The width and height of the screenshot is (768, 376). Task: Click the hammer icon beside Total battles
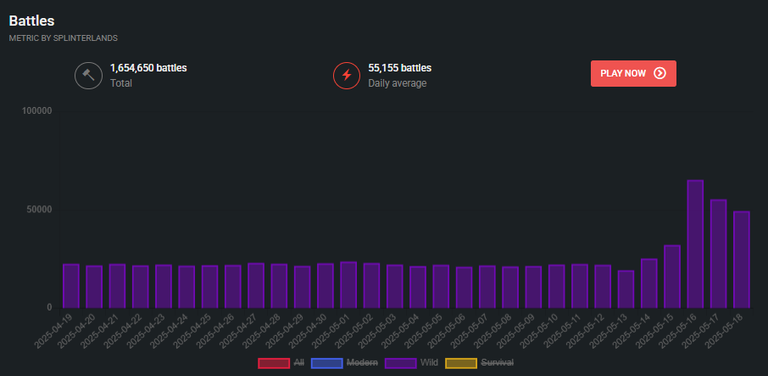[88, 75]
